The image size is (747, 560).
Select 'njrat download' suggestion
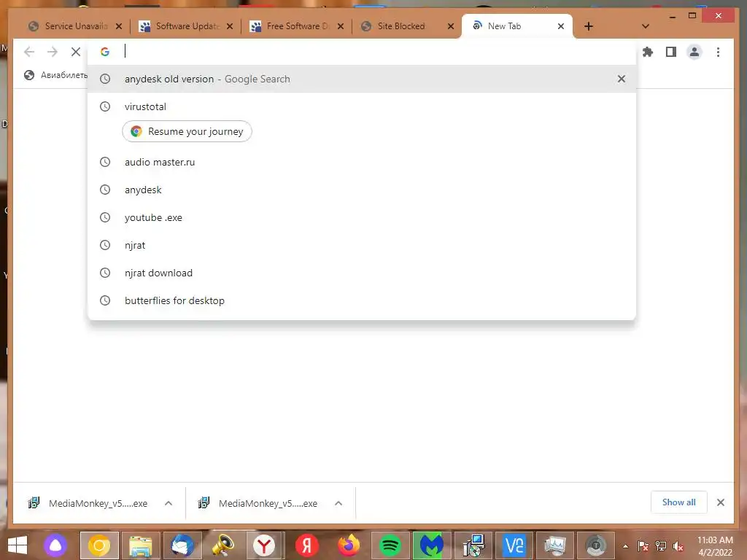[362, 273]
